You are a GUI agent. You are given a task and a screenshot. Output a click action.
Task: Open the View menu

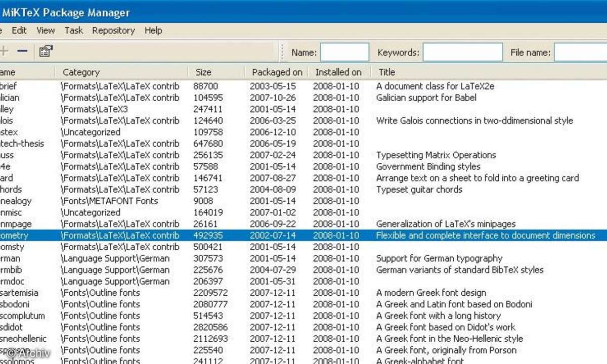coord(46,30)
